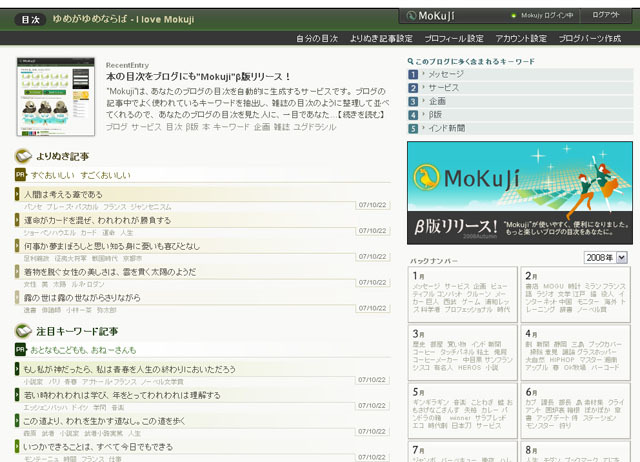Click yellow bird logo in MoKuji banner
The height and width of the screenshot is (462, 640).
coord(426,178)
